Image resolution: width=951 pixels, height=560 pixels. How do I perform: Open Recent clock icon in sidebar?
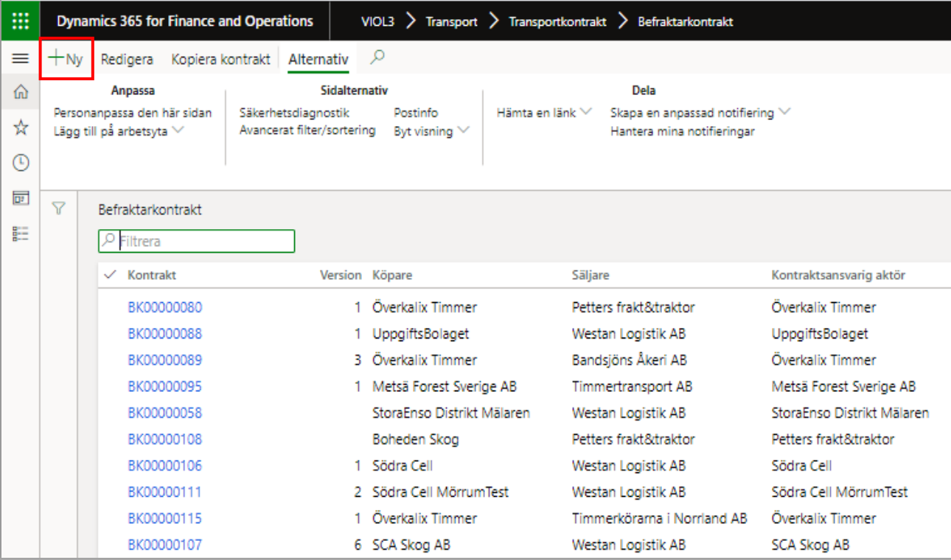[21, 163]
